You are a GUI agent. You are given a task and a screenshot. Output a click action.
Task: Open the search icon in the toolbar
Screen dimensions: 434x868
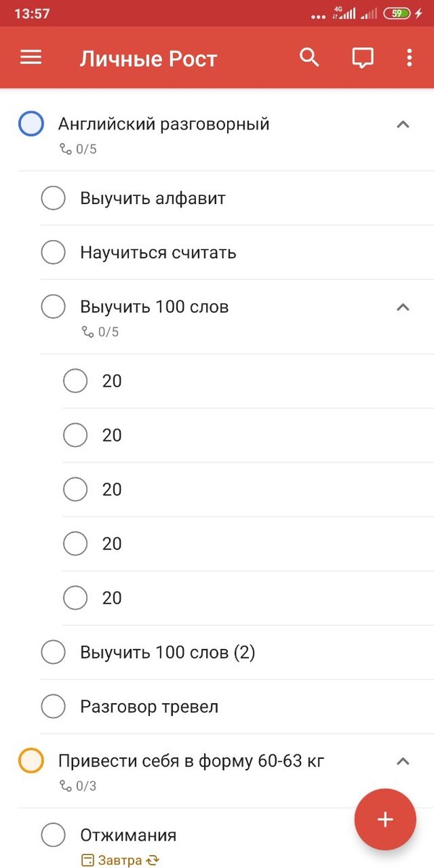[309, 57]
